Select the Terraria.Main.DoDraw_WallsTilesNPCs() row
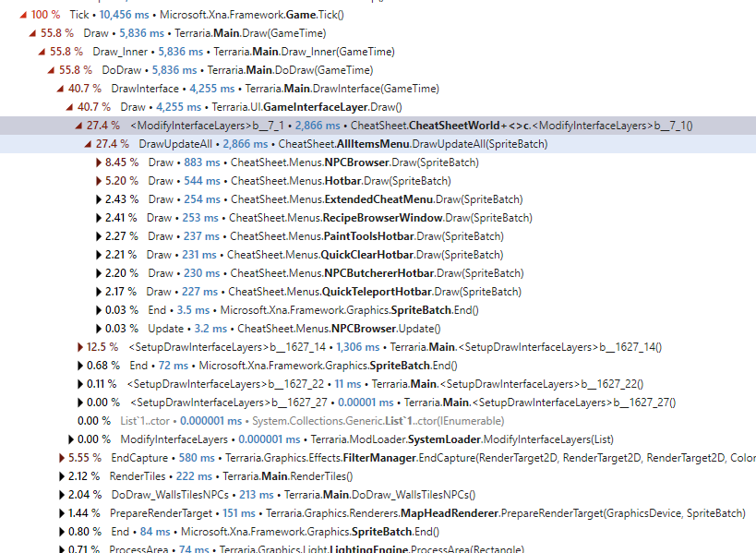The width and height of the screenshot is (756, 553). coord(378,495)
